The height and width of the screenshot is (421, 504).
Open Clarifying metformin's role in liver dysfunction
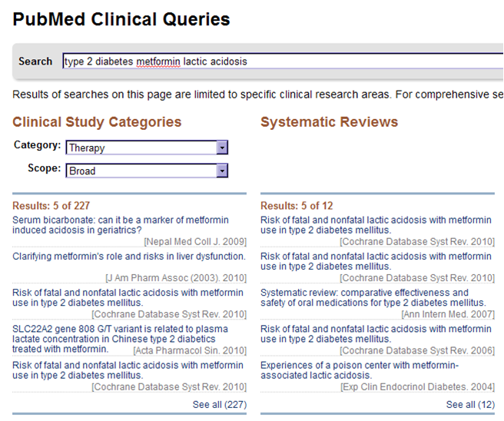tap(129, 256)
